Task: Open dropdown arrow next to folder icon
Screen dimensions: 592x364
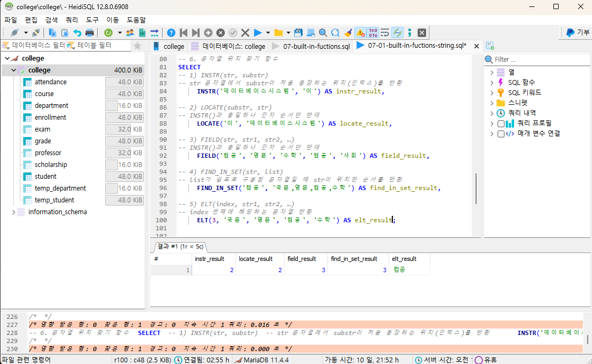Action: pos(288,33)
